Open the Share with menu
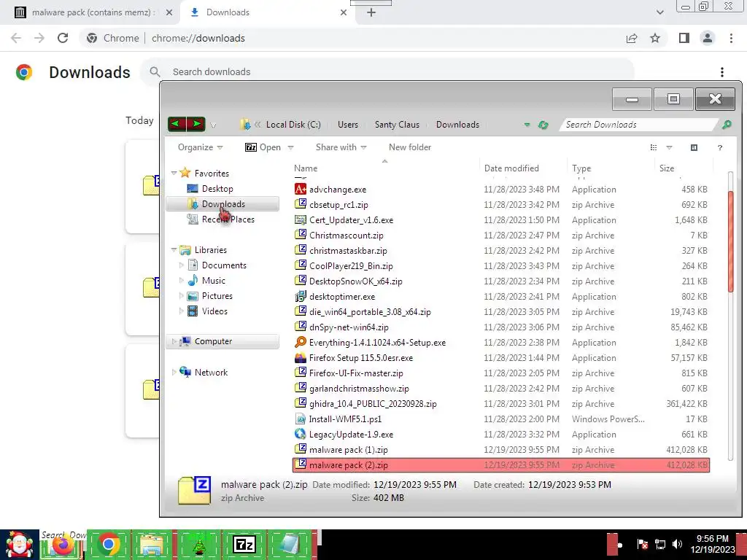 (x=341, y=147)
